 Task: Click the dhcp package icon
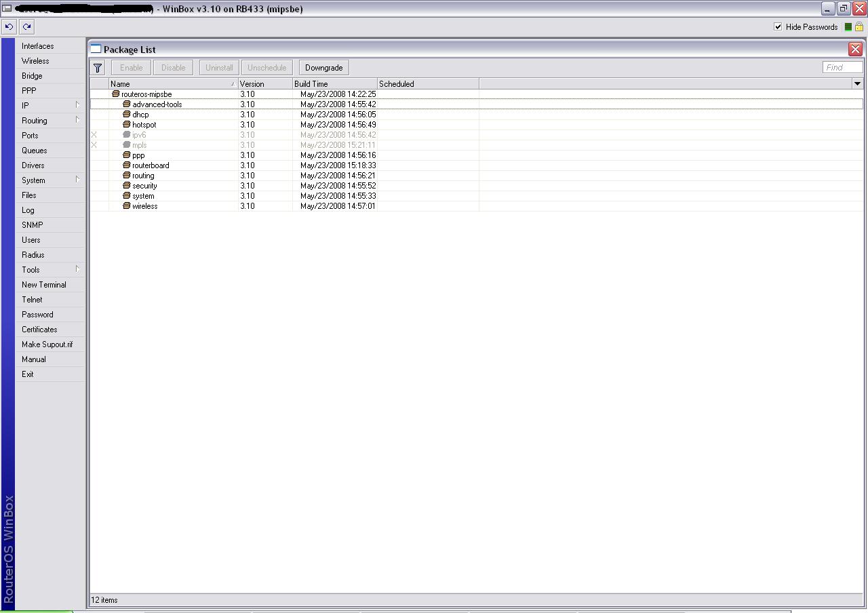(126, 115)
